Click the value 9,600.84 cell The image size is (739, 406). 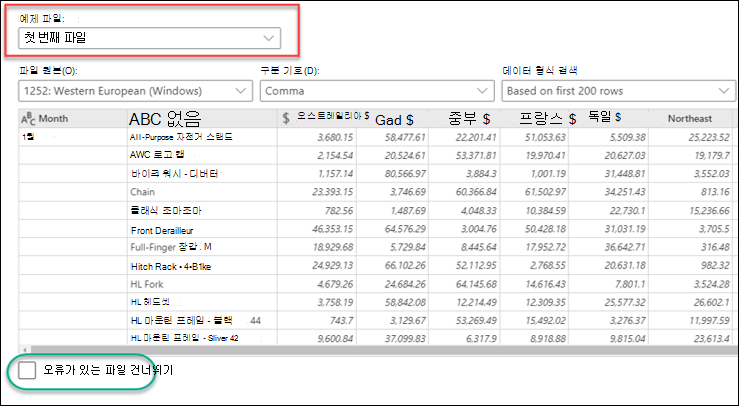(317, 338)
